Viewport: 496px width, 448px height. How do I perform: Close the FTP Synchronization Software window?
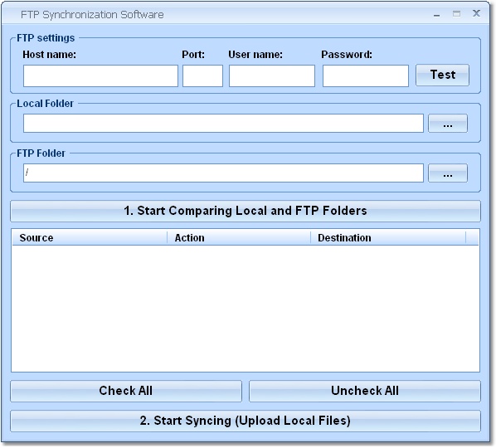(476, 13)
